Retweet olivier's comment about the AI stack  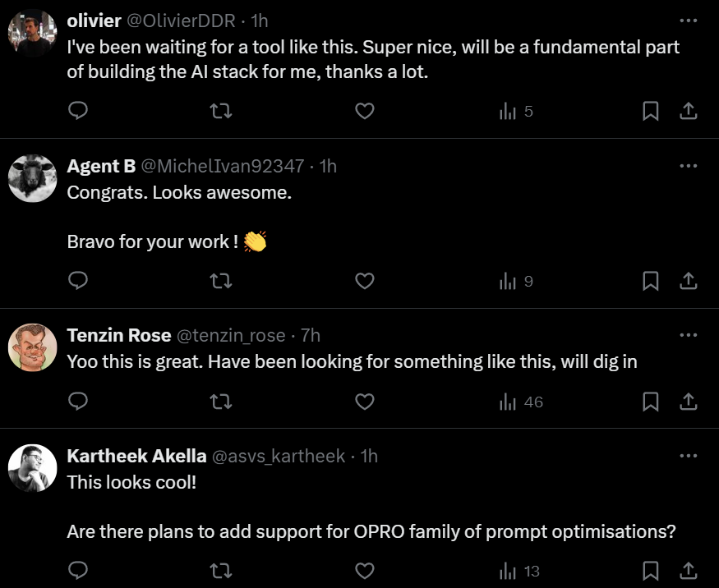pyautogui.click(x=221, y=111)
